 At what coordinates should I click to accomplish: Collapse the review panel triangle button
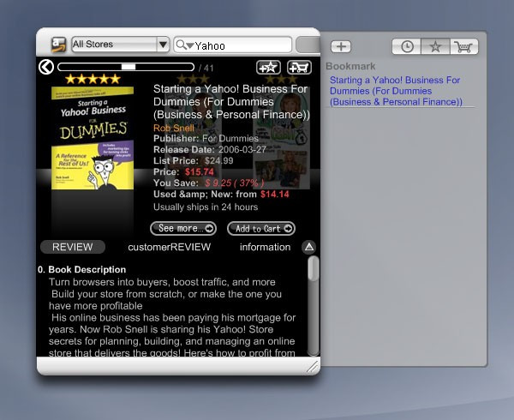point(308,247)
